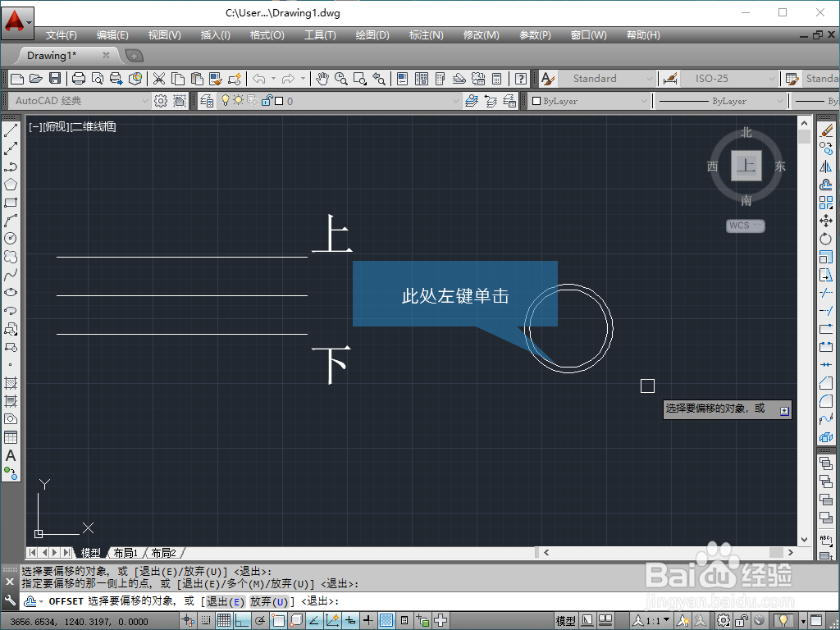Open the QuickCalc calculator icon
The width and height of the screenshot is (840, 630).
tap(495, 79)
